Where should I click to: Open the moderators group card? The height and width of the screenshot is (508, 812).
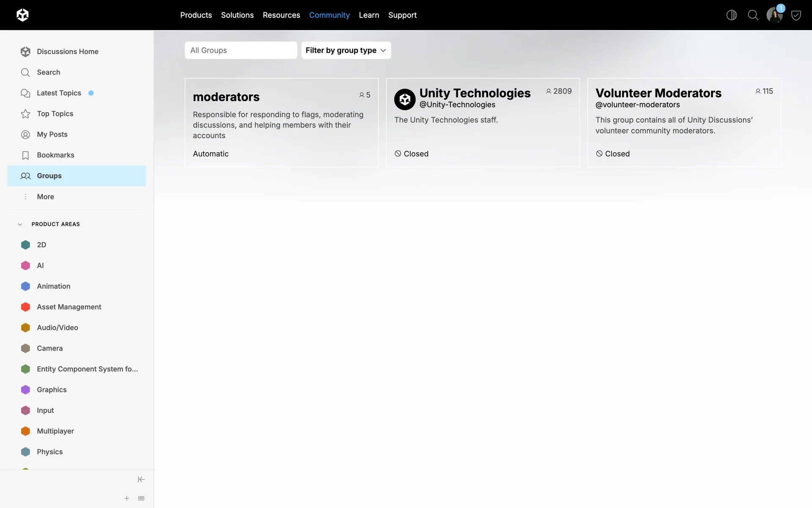point(226,97)
